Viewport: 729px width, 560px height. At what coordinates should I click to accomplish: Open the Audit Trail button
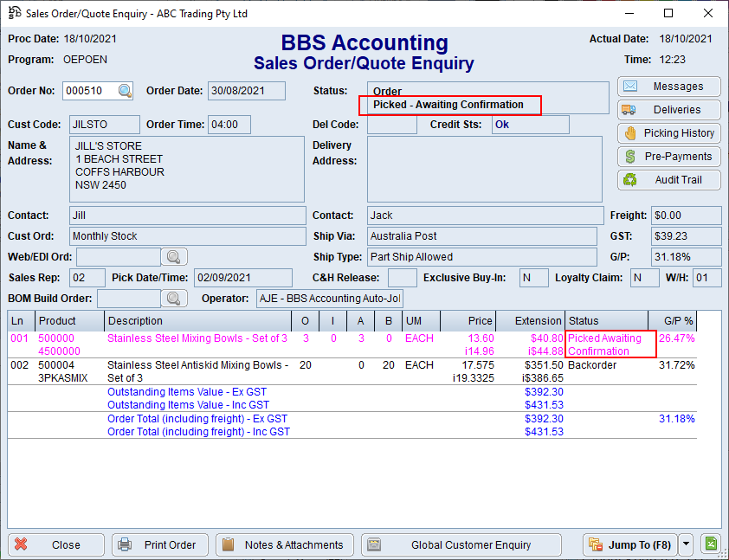click(669, 180)
